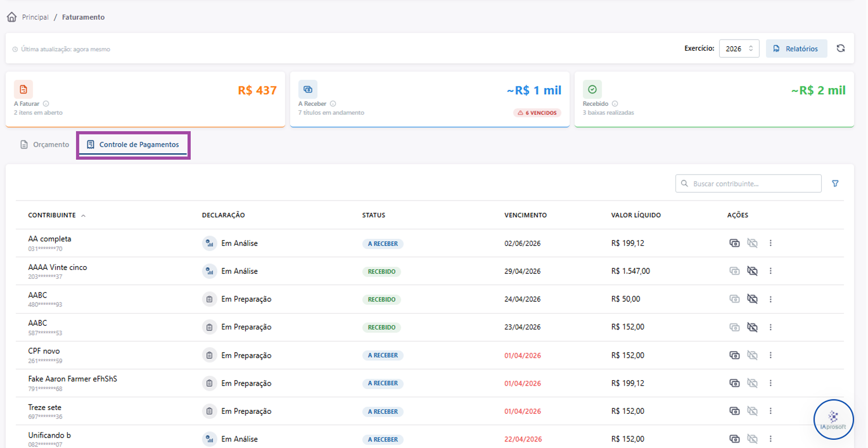Register payment icon for CPF novo row
This screenshot has width=868, height=448.
coord(734,355)
